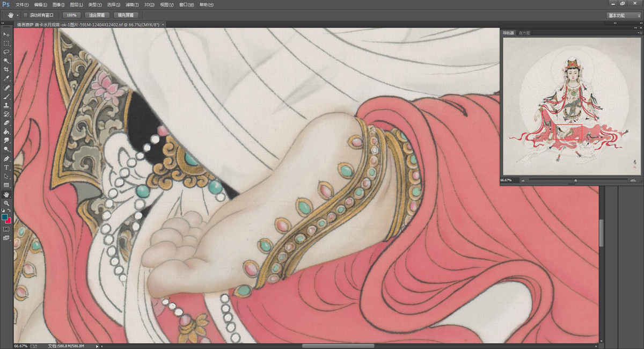644x349 pixels.
Task: Open the Navigator panel options menu
Action: pos(639,33)
